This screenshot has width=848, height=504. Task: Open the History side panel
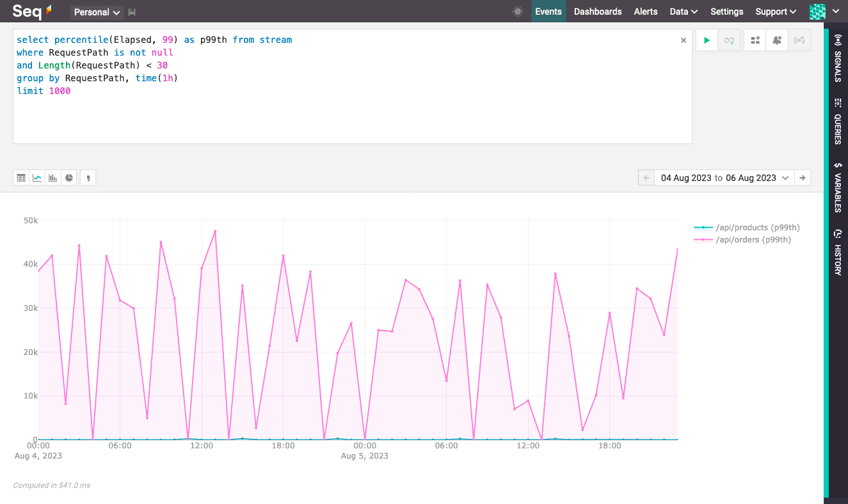(838, 252)
